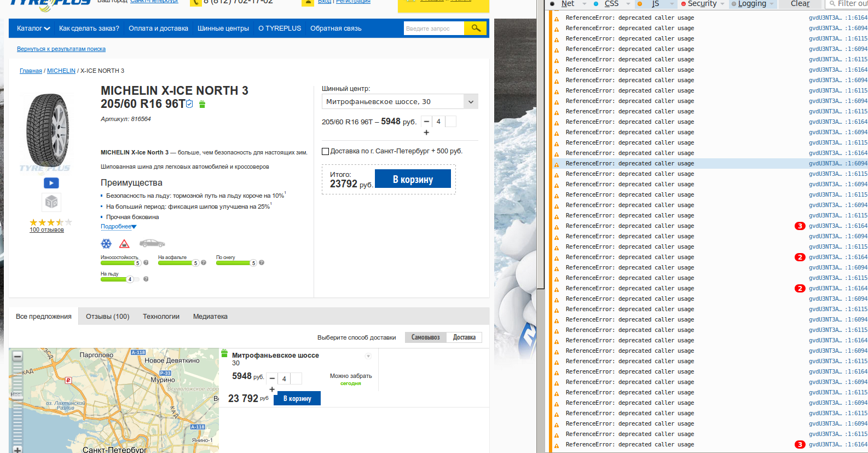Zoom out the map
Screen dimensions: 868x453
[x=18, y=356]
